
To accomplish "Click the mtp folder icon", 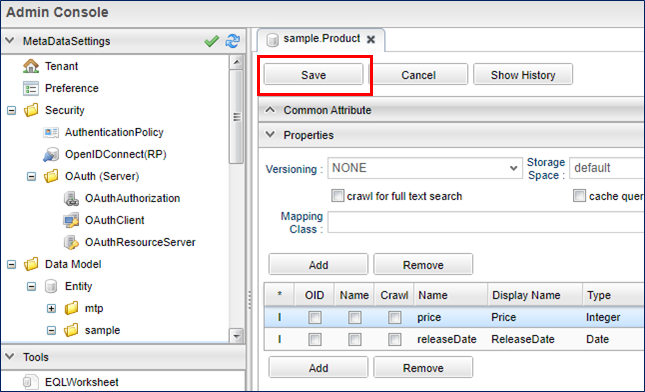I will [x=71, y=308].
